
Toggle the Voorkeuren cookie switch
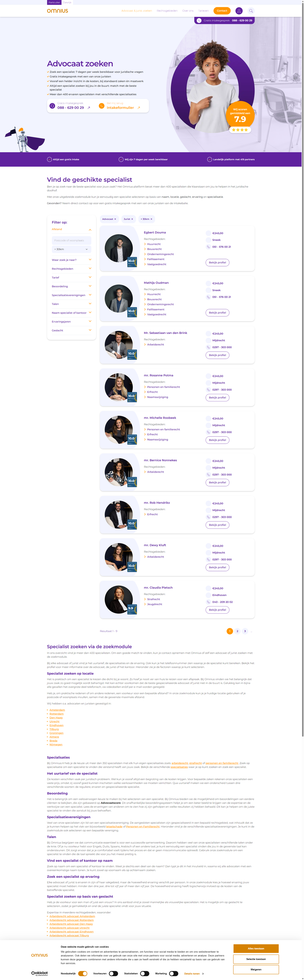(x=113, y=974)
